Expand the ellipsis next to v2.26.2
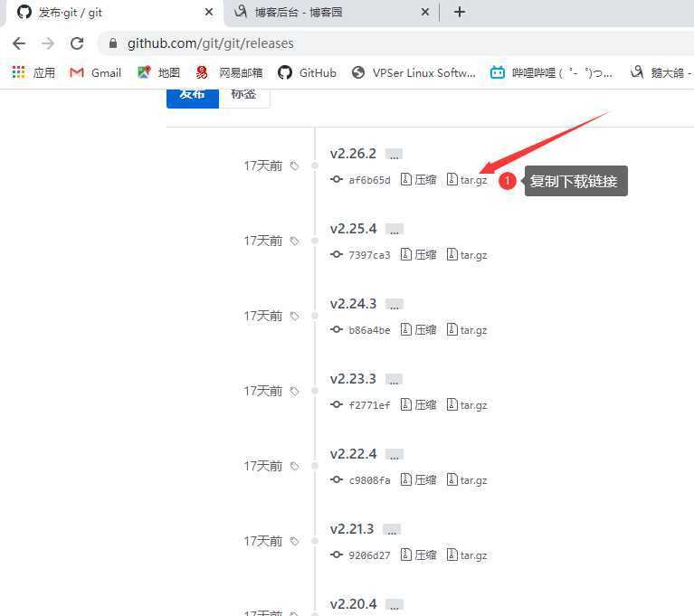Screen dimensions: 694x616 [394, 155]
